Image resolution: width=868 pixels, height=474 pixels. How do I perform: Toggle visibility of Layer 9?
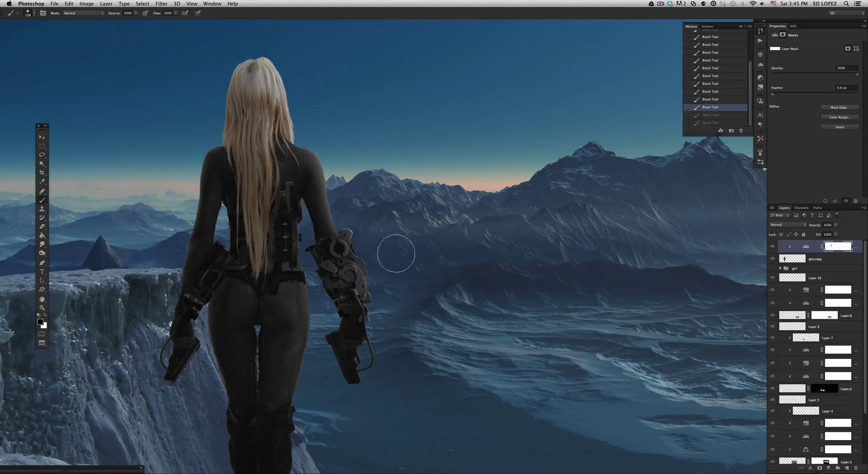772,315
